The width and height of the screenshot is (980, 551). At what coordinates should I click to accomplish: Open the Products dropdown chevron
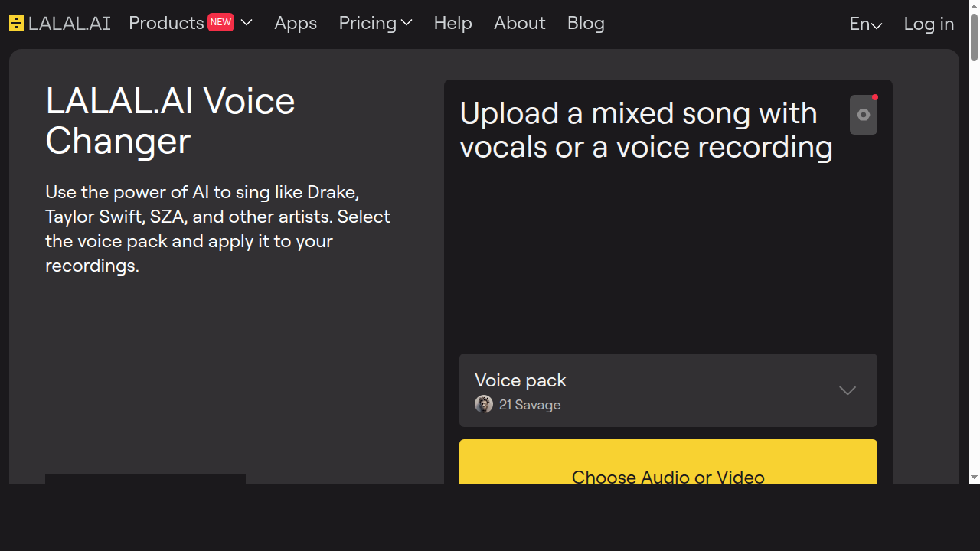[x=247, y=23]
